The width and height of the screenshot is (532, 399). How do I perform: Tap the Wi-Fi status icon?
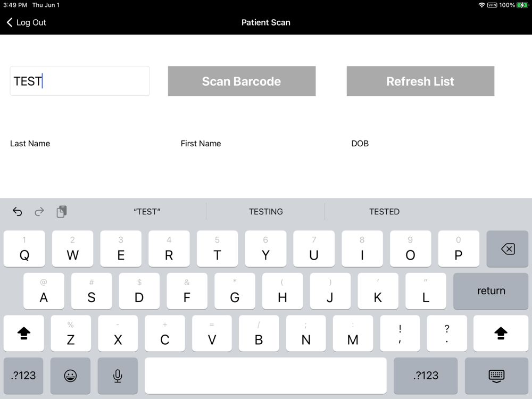[481, 5]
